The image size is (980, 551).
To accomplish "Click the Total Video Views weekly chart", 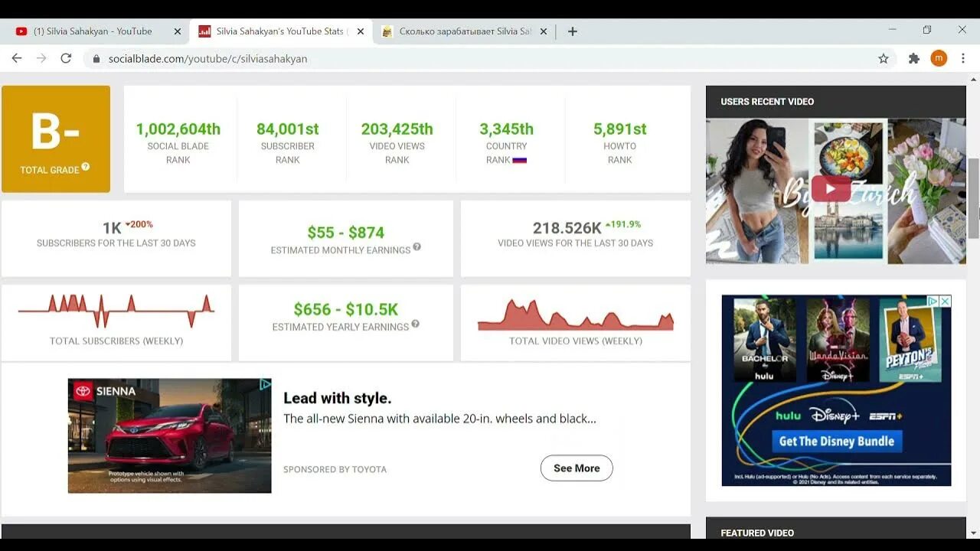I will [576, 315].
